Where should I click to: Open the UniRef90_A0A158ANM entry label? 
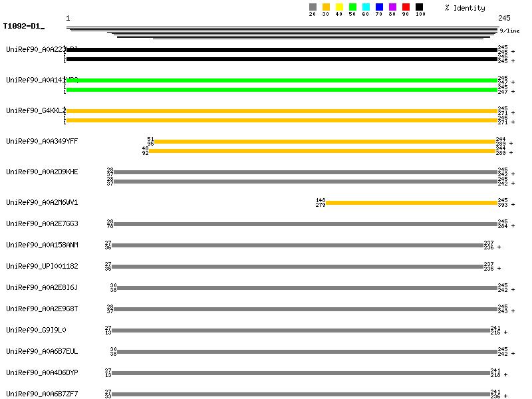pos(42,245)
